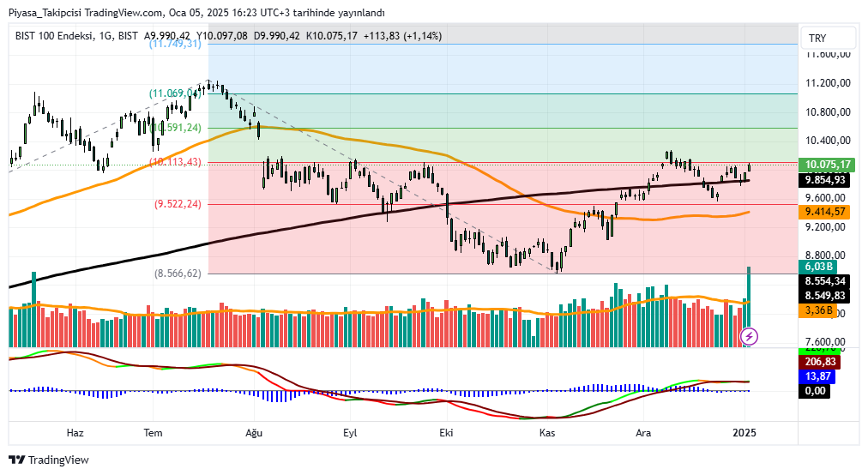This screenshot has width=868, height=475.
Task: Click the purple lightning bolt icon
Action: [x=749, y=336]
